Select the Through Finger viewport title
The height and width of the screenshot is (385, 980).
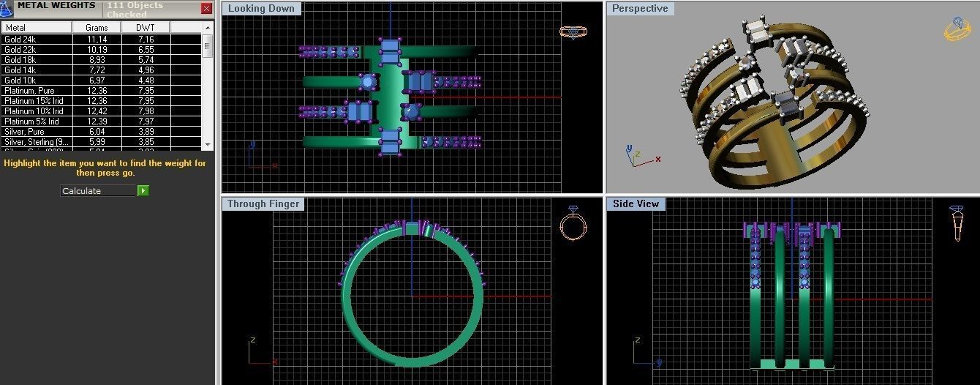(x=263, y=203)
